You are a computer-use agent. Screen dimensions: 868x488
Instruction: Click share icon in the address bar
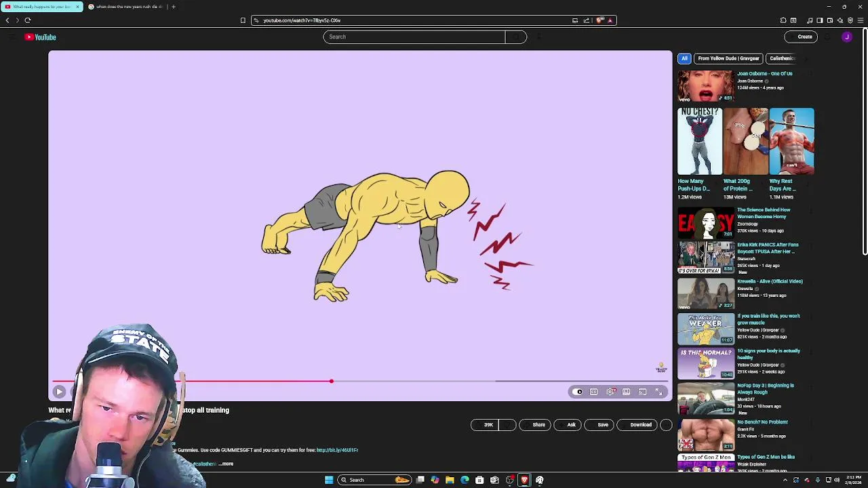pos(587,20)
